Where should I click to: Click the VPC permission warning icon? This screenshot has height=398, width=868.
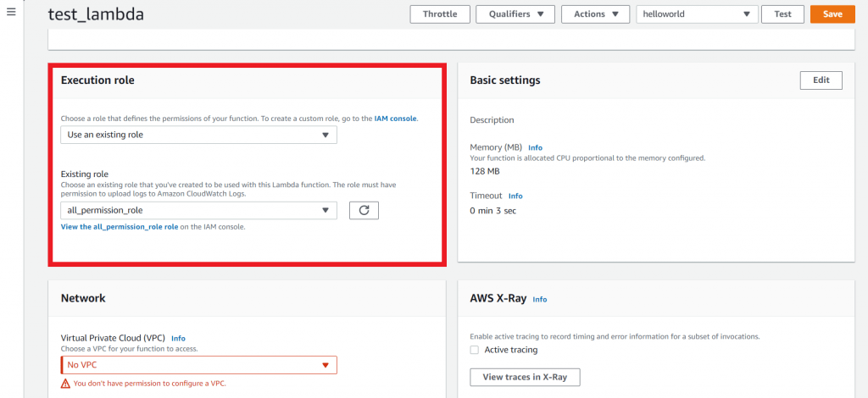point(65,384)
